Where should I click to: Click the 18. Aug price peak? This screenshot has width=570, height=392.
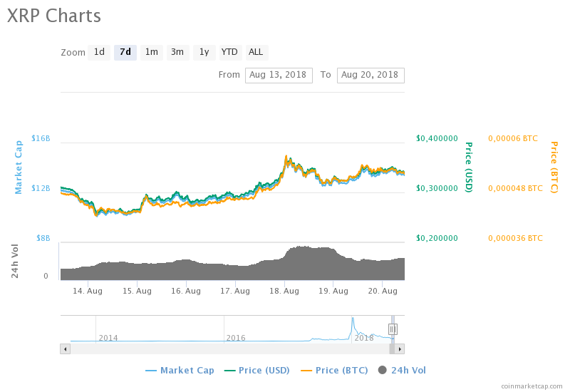(x=287, y=157)
